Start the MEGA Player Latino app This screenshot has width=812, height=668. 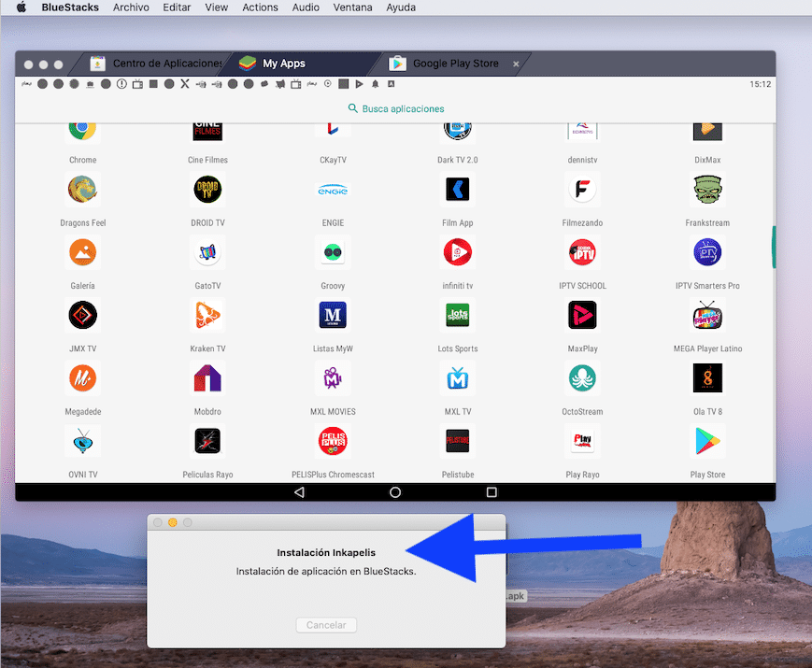(x=707, y=315)
